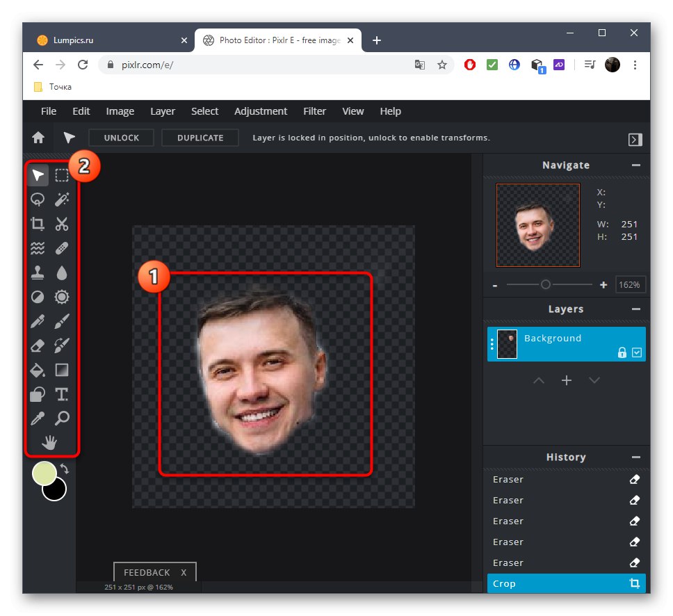The width and height of the screenshot is (673, 616).
Task: Open the File menu
Action: click(x=49, y=111)
